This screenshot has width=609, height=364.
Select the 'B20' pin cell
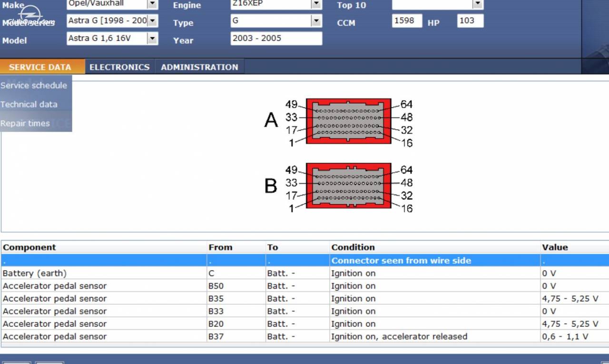(216, 324)
